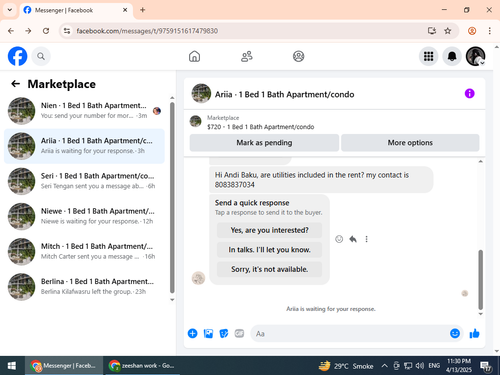Image resolution: width=500 pixels, height=375 pixels.
Task: Send quick response Yes, are you interested?
Action: pyautogui.click(x=269, y=230)
